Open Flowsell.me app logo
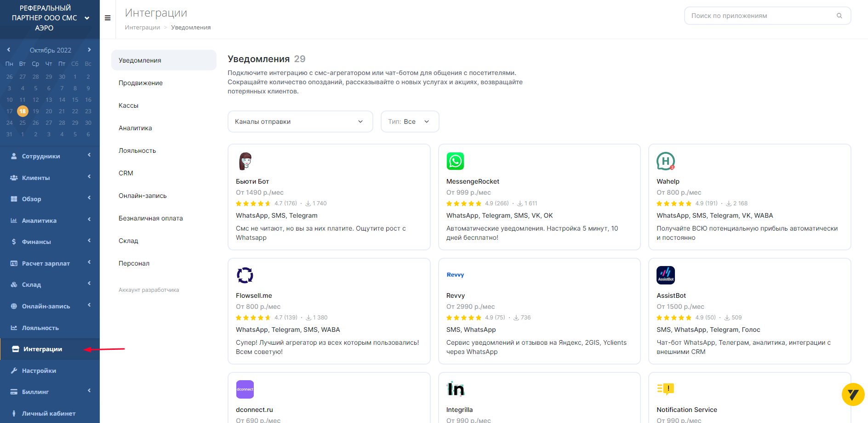This screenshot has width=868, height=423. click(245, 275)
